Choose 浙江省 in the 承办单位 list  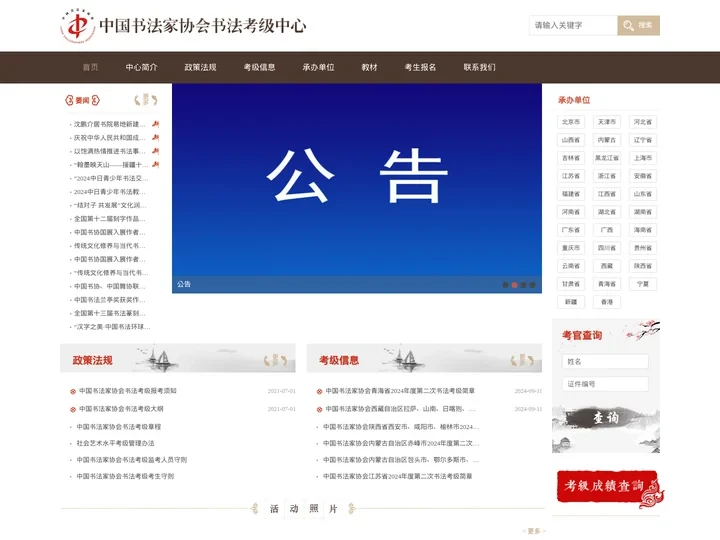(607, 176)
